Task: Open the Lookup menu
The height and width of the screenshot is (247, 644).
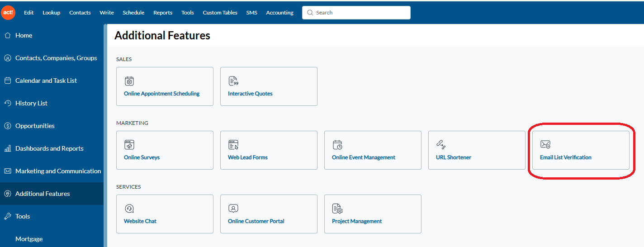Action: pyautogui.click(x=52, y=13)
